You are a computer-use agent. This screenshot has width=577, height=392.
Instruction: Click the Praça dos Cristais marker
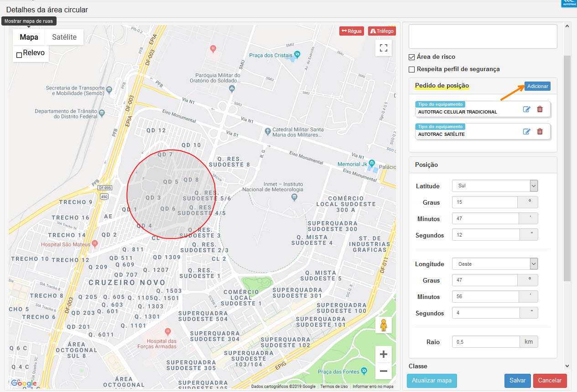297,55
